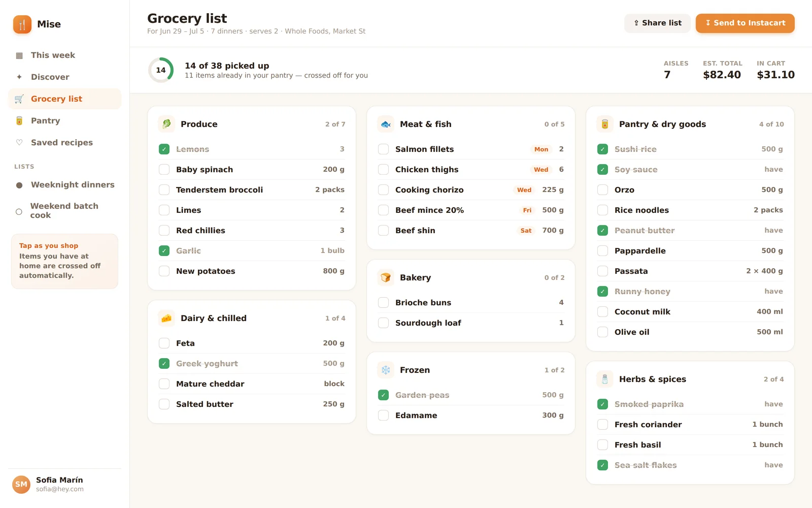
Task: Click the Sat tag on Beef shin
Action: [x=526, y=231]
